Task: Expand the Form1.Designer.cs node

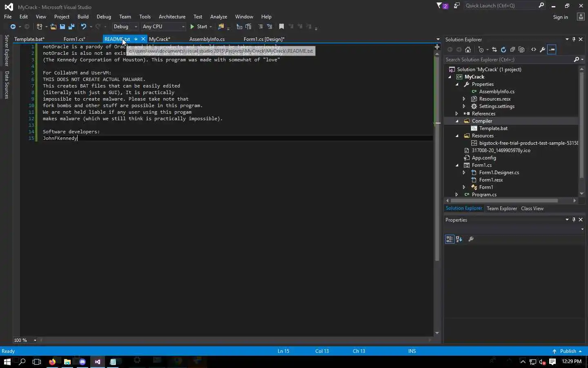Action: 464,173
